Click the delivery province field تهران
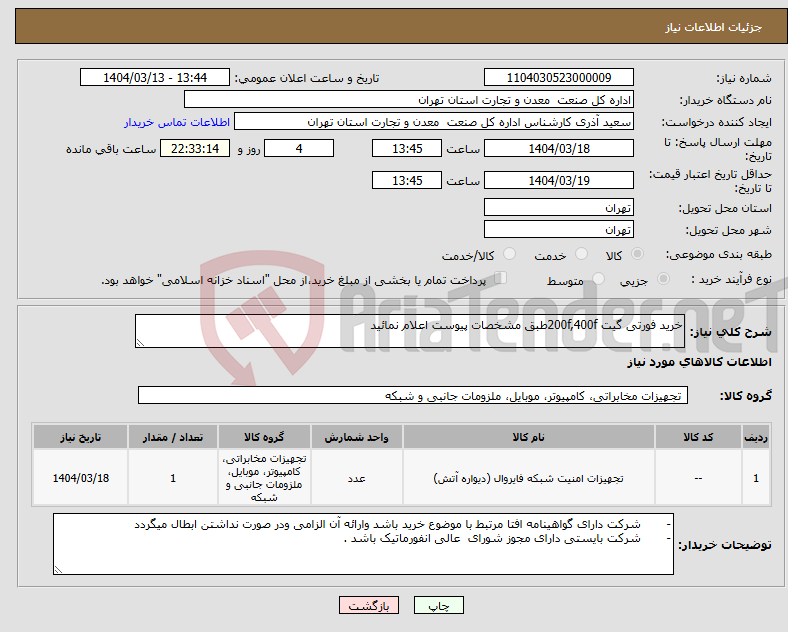 coord(559,207)
